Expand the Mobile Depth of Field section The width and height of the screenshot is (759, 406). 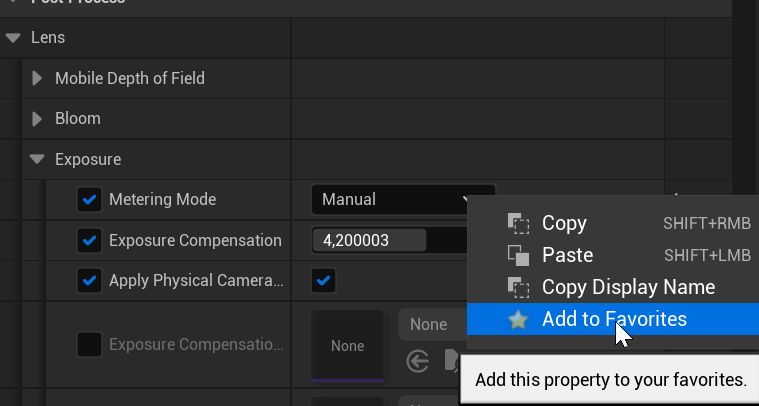38,78
